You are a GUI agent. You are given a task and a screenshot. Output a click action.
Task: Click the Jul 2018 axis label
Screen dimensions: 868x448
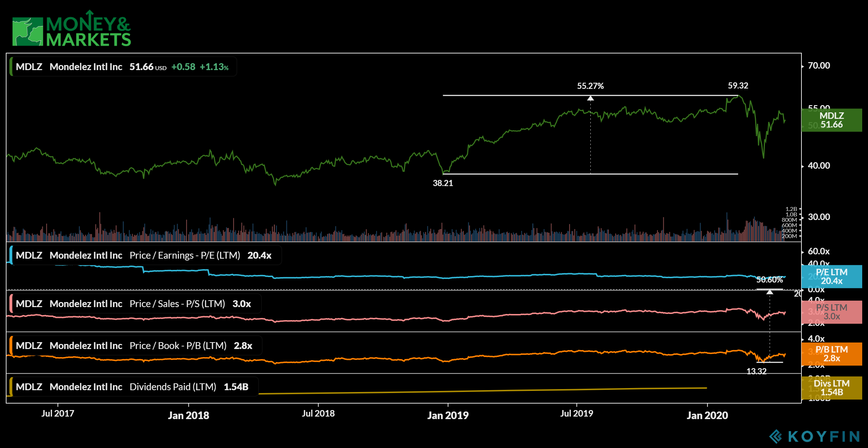point(318,413)
